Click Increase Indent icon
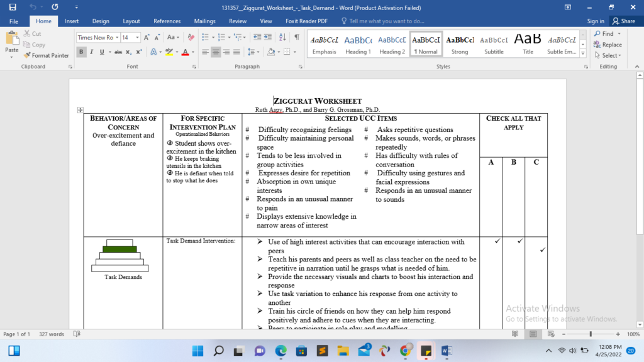 point(268,37)
